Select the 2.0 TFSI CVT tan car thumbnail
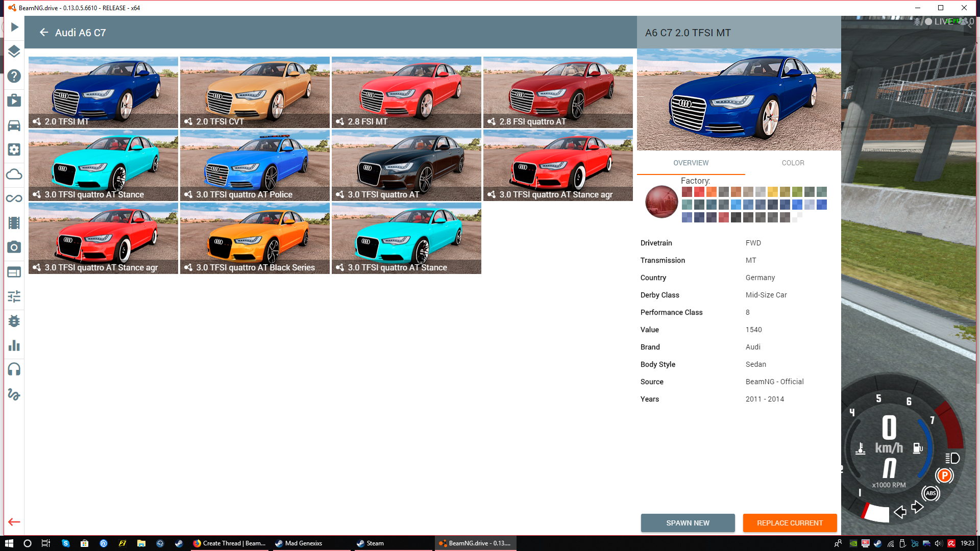The image size is (980, 551). [255, 92]
